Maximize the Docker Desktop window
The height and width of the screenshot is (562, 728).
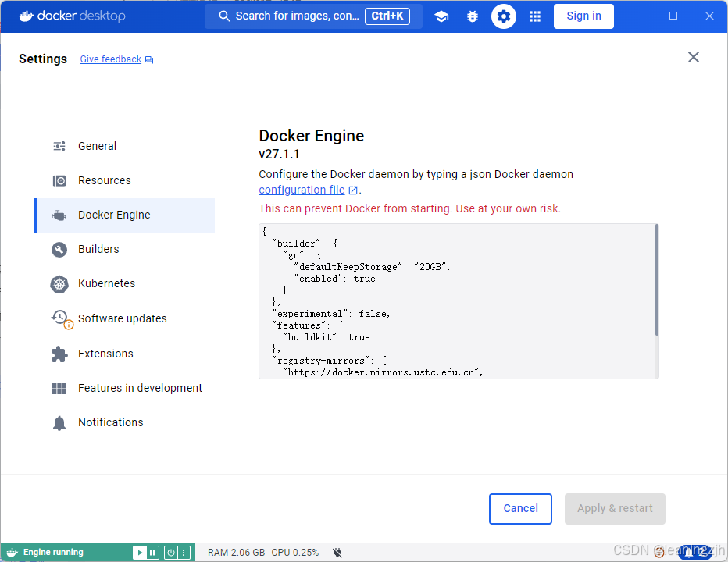(673, 16)
